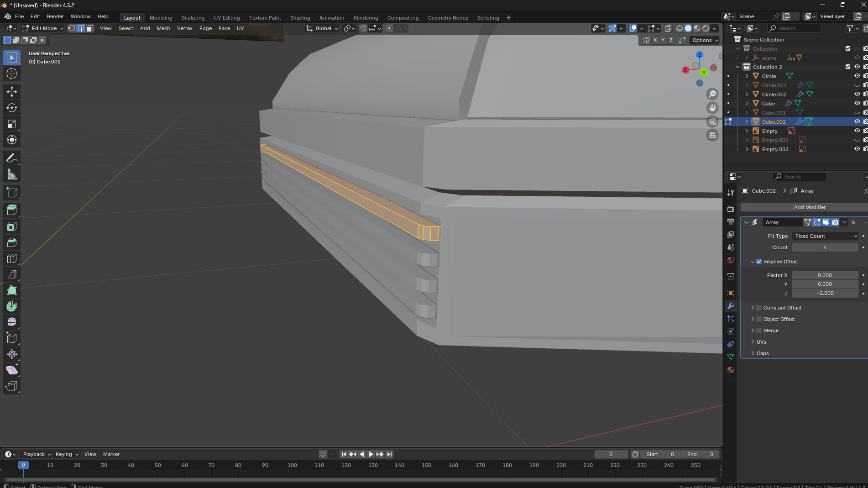Choose the Loop Cut tool
This screenshot has width=868, height=488.
[12, 258]
